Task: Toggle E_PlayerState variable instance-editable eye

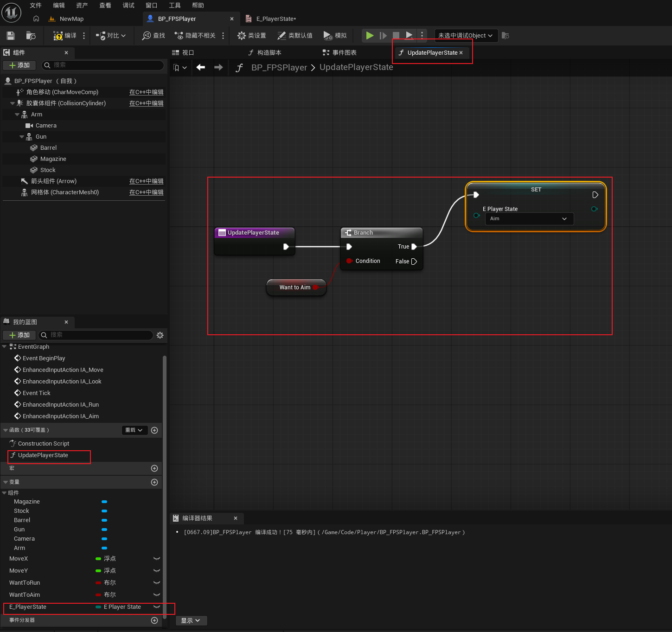Action: point(157,607)
